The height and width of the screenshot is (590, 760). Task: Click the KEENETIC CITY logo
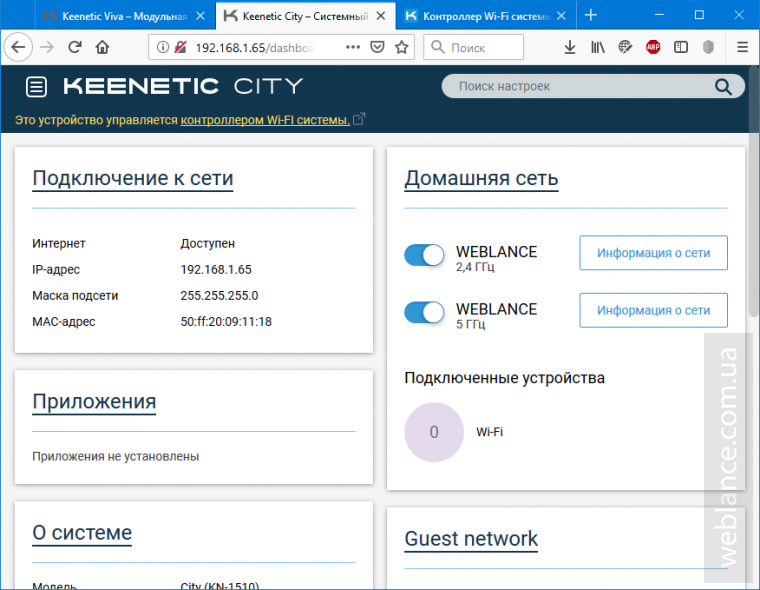(183, 86)
